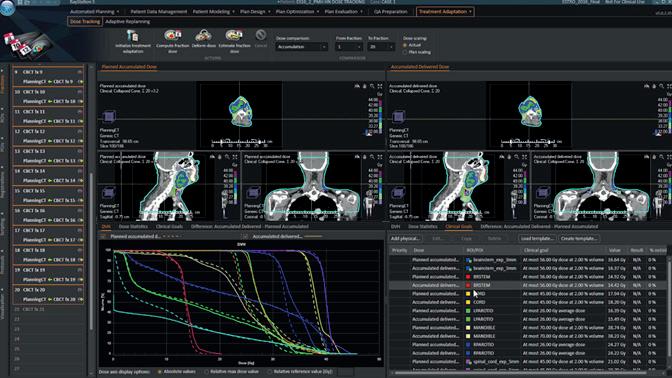The image size is (672, 378).
Task: Click the green LPAROTID color swatch in planned row
Action: (x=468, y=311)
